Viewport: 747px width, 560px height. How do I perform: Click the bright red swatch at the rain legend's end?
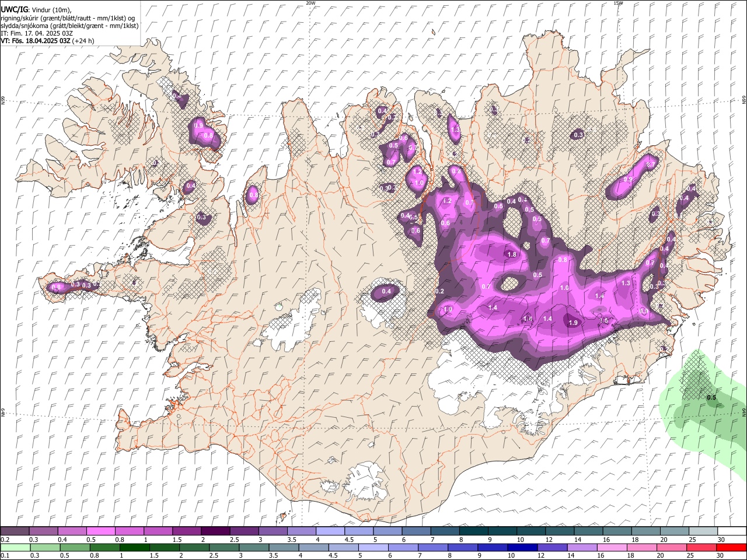(731, 547)
